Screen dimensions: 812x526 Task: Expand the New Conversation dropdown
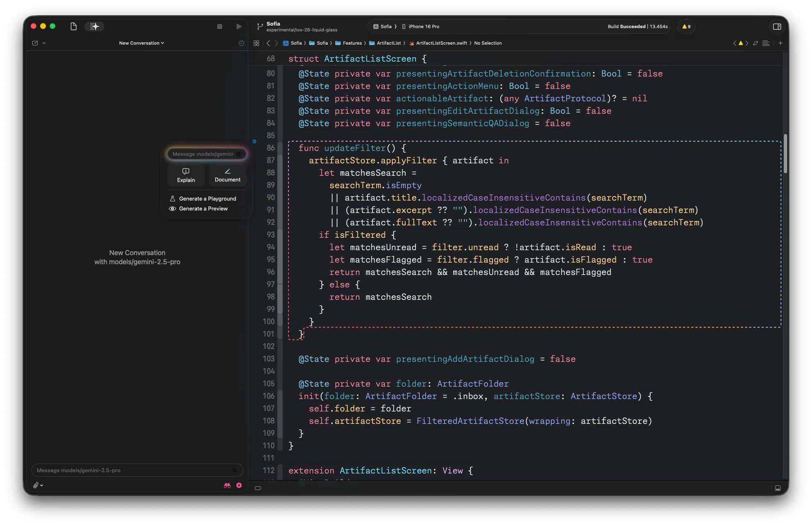click(x=142, y=43)
